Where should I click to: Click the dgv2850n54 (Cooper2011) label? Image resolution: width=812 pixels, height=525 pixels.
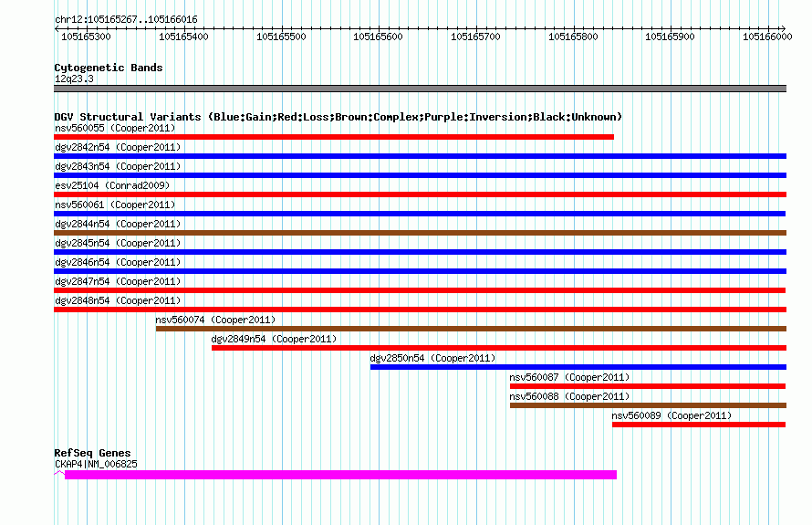[432, 358]
